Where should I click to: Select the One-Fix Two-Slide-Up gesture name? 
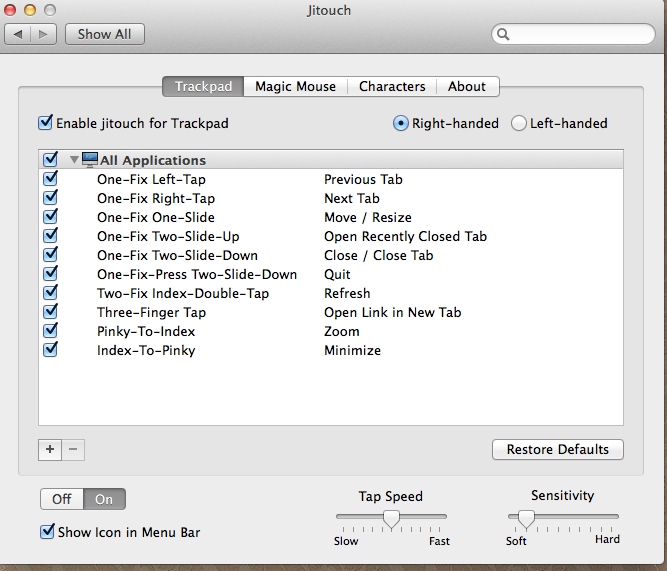pos(168,237)
